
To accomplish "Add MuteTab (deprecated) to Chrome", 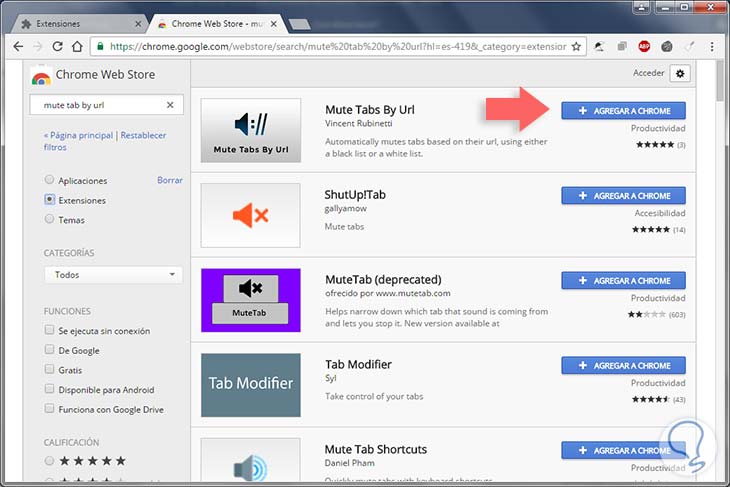I will pos(623,281).
